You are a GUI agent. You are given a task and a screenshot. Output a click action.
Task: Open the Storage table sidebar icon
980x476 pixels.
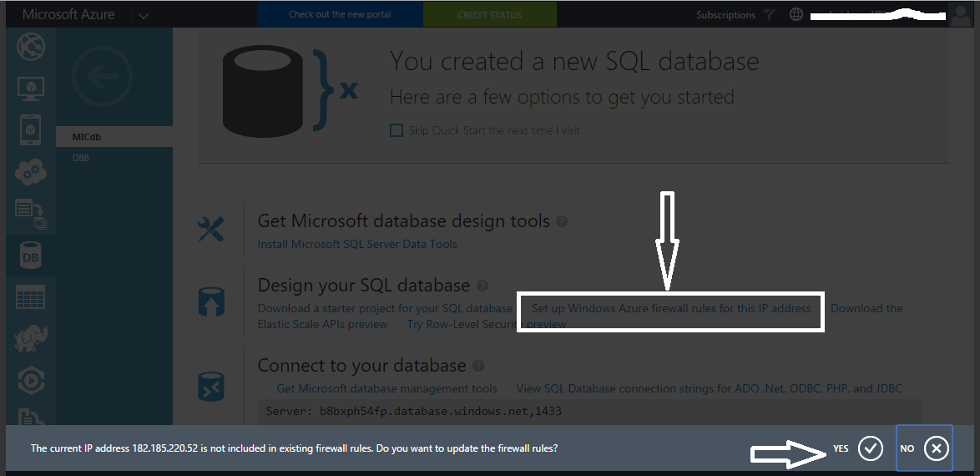[x=30, y=297]
